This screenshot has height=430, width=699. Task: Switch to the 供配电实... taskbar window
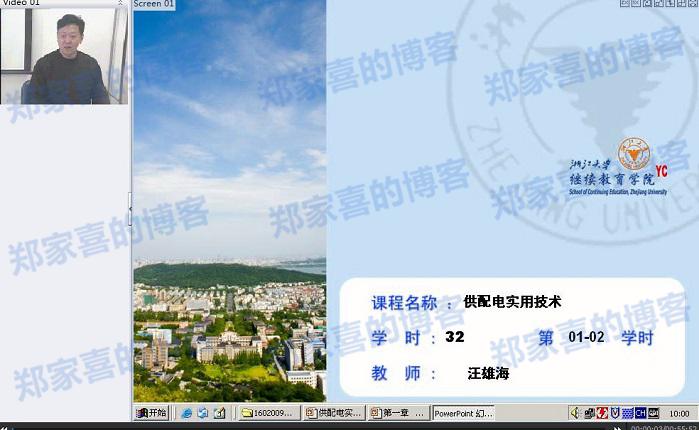tap(334, 413)
